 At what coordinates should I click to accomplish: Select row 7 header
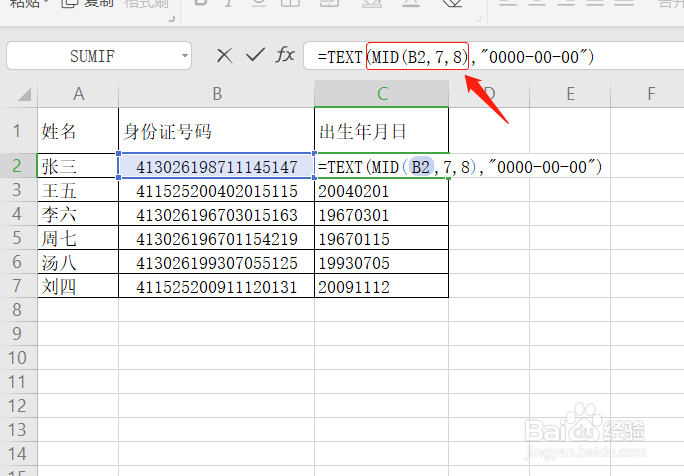17,286
